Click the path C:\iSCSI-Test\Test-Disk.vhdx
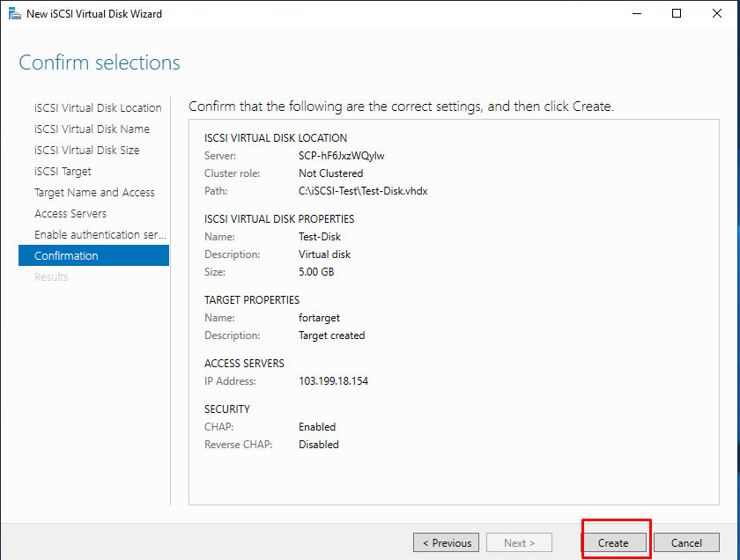740x560 pixels. (x=363, y=191)
